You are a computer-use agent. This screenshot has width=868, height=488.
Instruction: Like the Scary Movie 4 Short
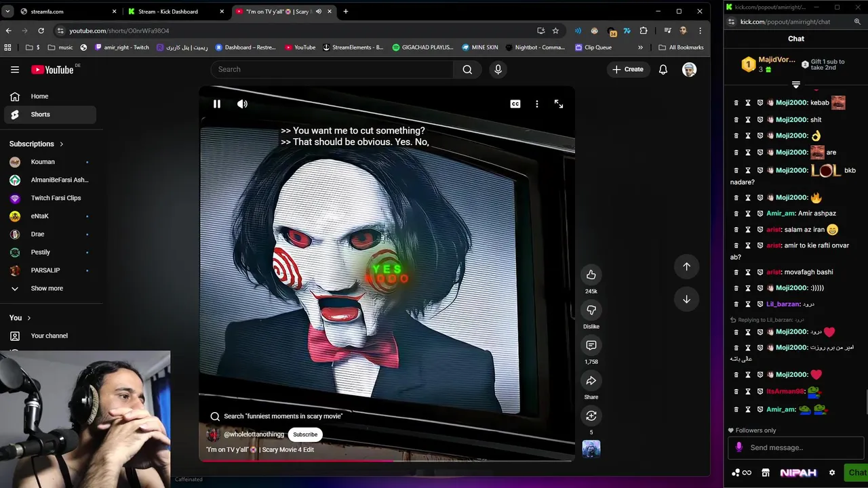tap(591, 274)
